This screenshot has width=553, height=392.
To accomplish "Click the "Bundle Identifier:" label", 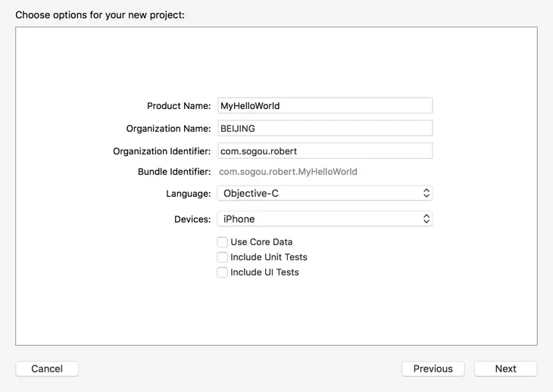I will coord(174,172).
